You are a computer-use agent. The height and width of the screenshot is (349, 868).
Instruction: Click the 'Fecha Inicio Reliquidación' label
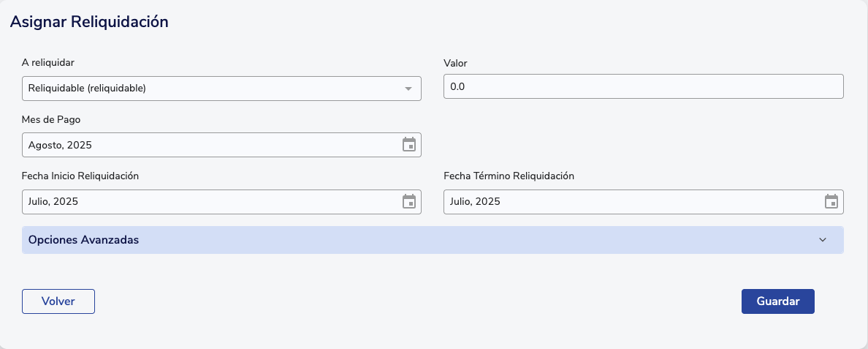pos(80,176)
